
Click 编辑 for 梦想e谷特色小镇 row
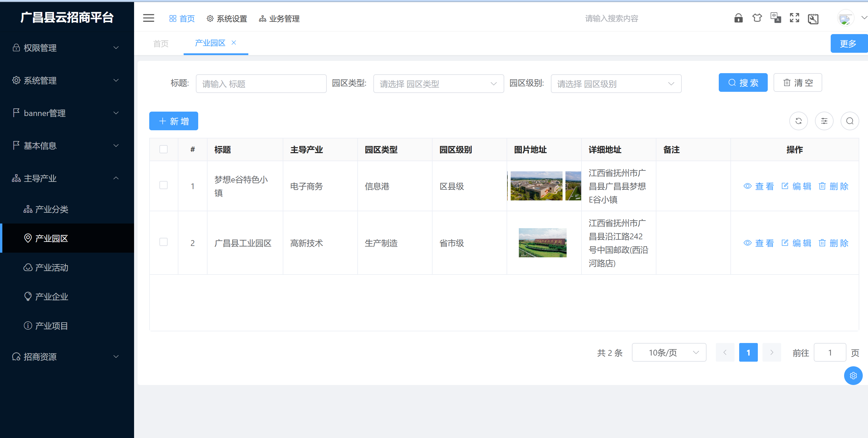tap(796, 186)
